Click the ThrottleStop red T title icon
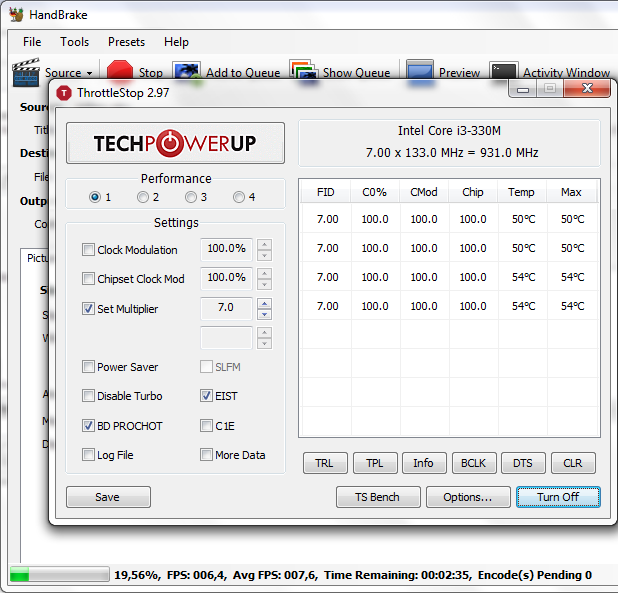 [64, 93]
